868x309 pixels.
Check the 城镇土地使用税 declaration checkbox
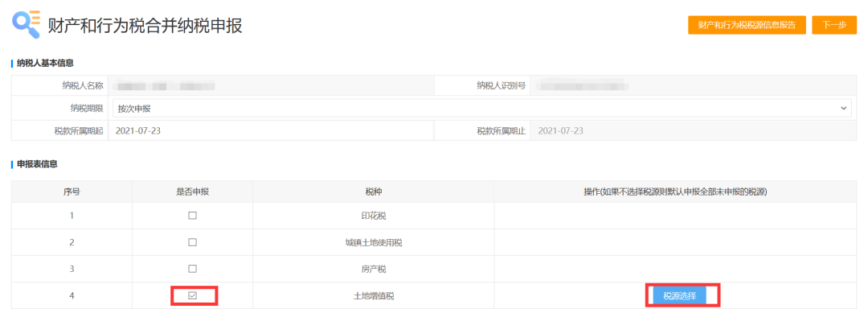point(192,242)
